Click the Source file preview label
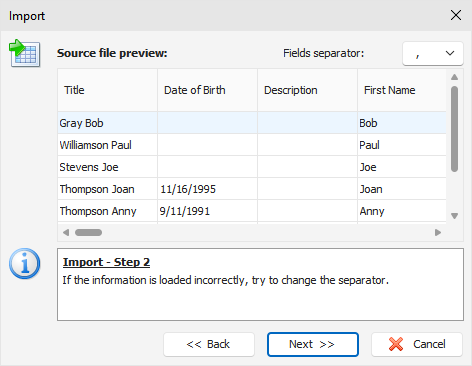The width and height of the screenshot is (472, 366). pos(112,53)
